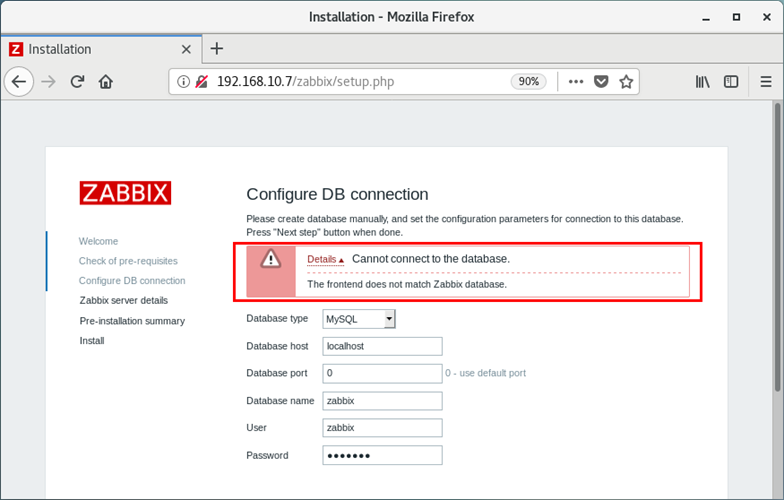Minimize the Firefox window
Screen dimensions: 784x500
706,17
